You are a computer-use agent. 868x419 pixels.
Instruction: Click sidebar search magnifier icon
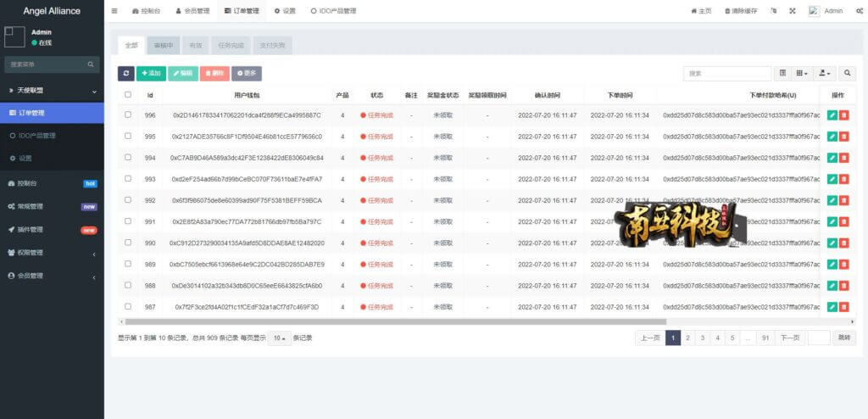click(91, 64)
